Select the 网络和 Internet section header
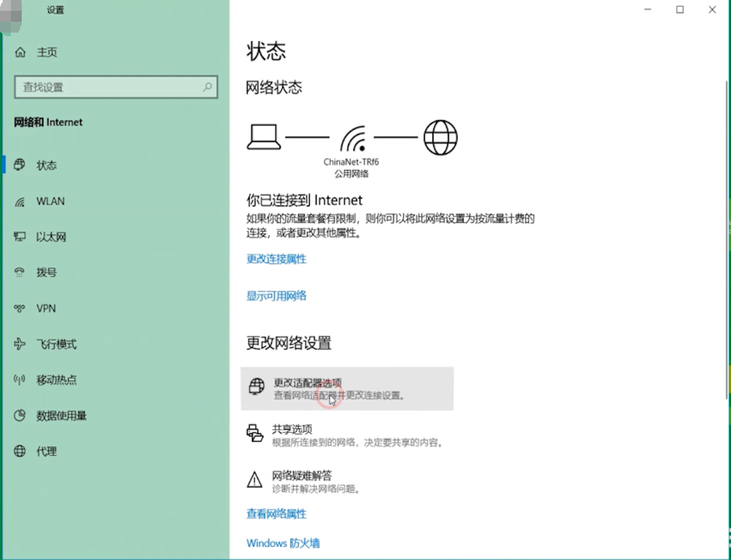 (x=48, y=122)
